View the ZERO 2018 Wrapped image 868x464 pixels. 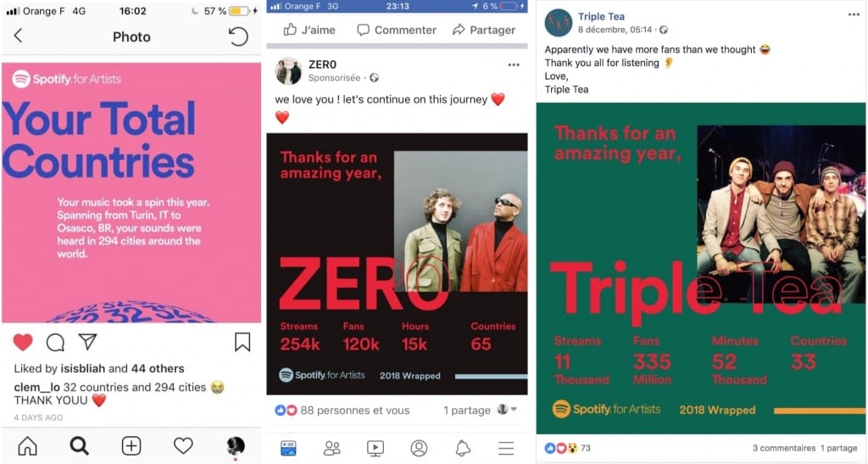397,264
